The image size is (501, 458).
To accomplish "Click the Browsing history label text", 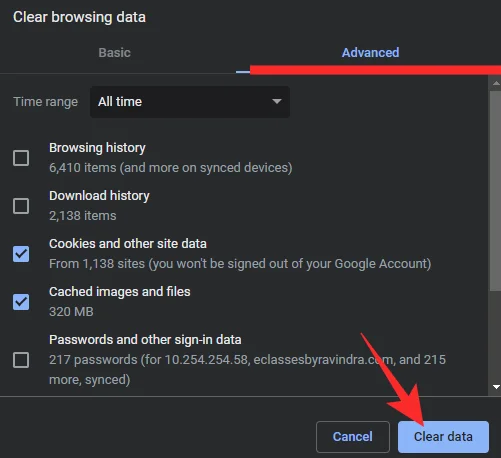I will [97, 148].
